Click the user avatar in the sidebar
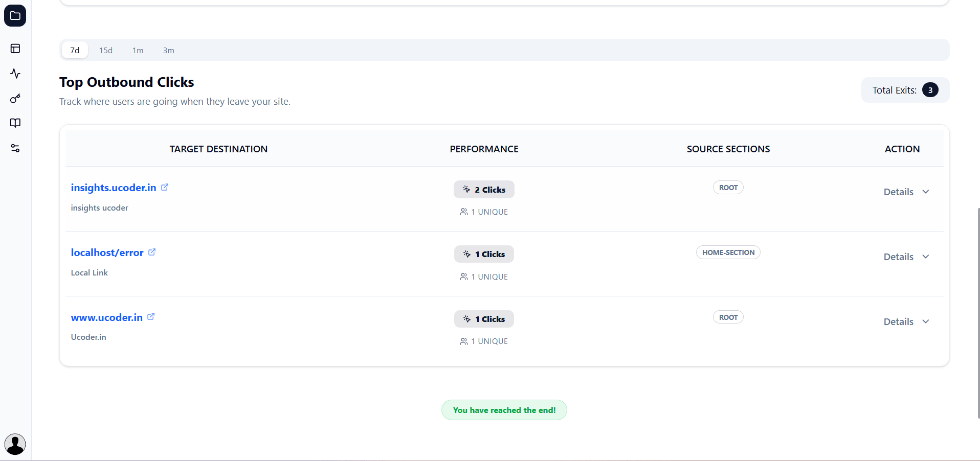The width and height of the screenshot is (980, 461). [15, 444]
